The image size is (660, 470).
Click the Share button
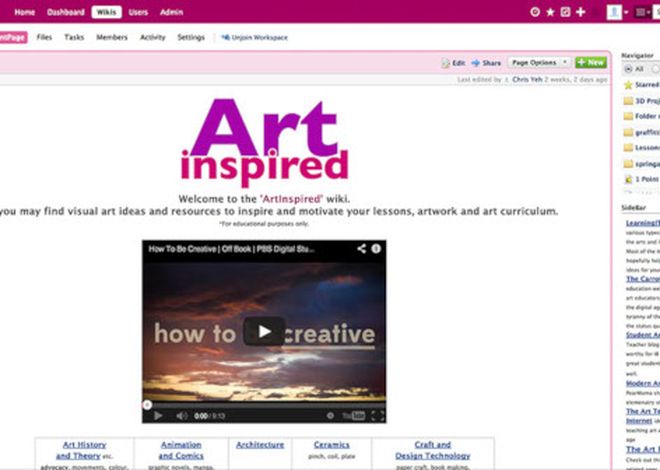click(486, 63)
